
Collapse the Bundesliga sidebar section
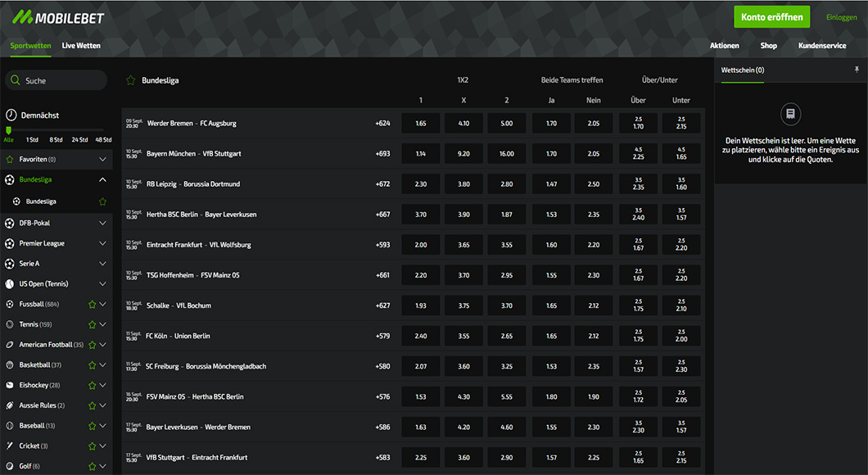[102, 179]
